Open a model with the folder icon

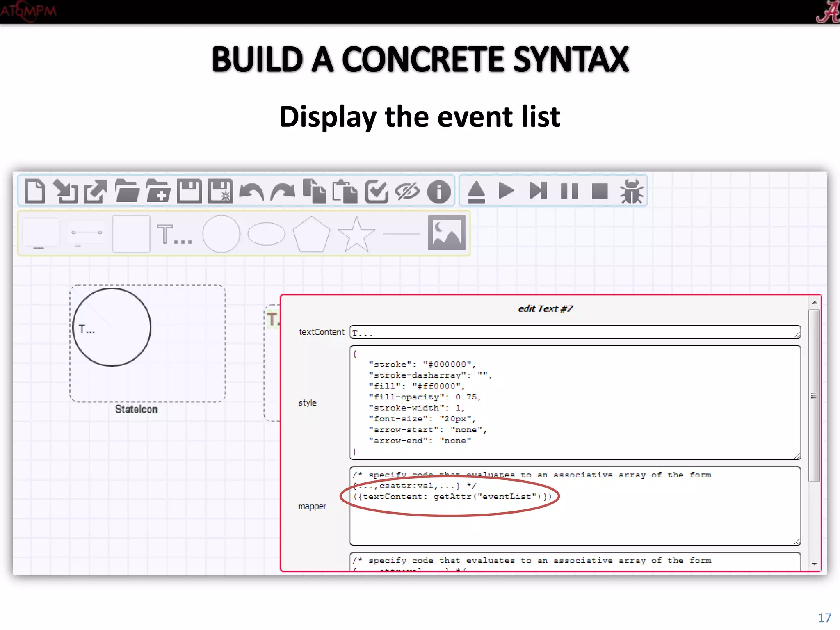127,191
